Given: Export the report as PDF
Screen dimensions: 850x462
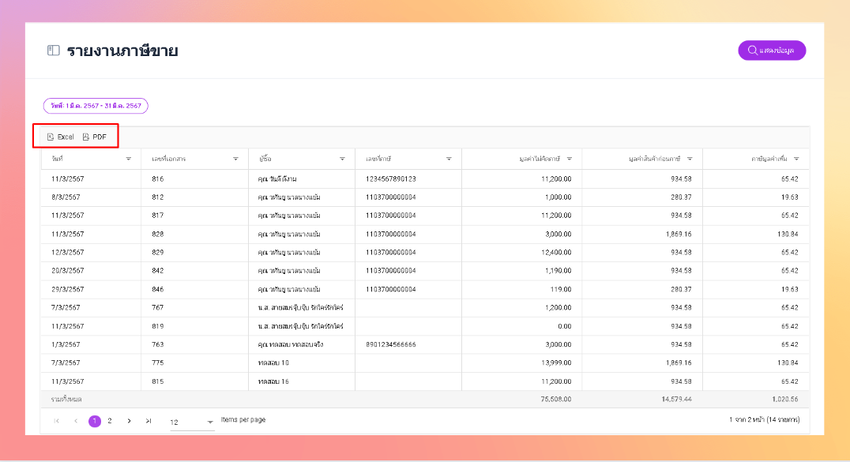Looking at the screenshot, I should pyautogui.click(x=94, y=137).
